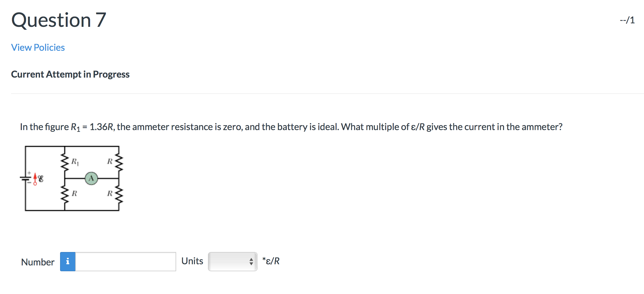
Task: Click the Current Attempt in Progress label
Action: coord(70,74)
